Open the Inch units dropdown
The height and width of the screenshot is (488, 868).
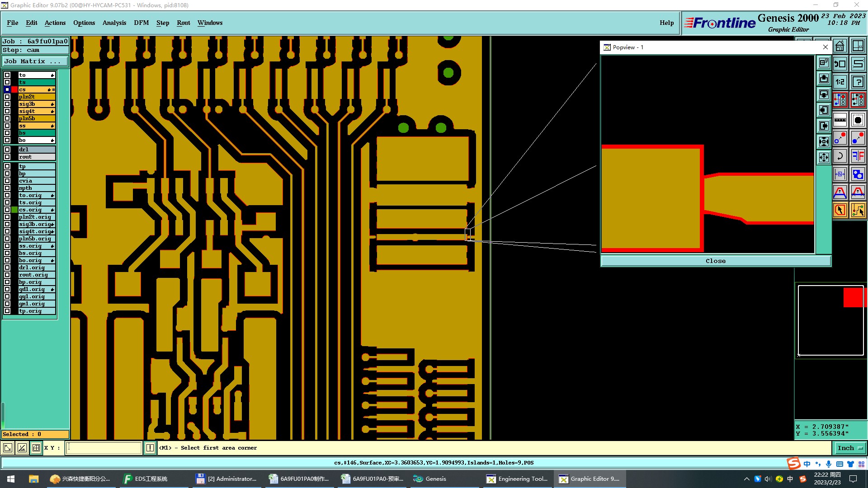pyautogui.click(x=849, y=448)
